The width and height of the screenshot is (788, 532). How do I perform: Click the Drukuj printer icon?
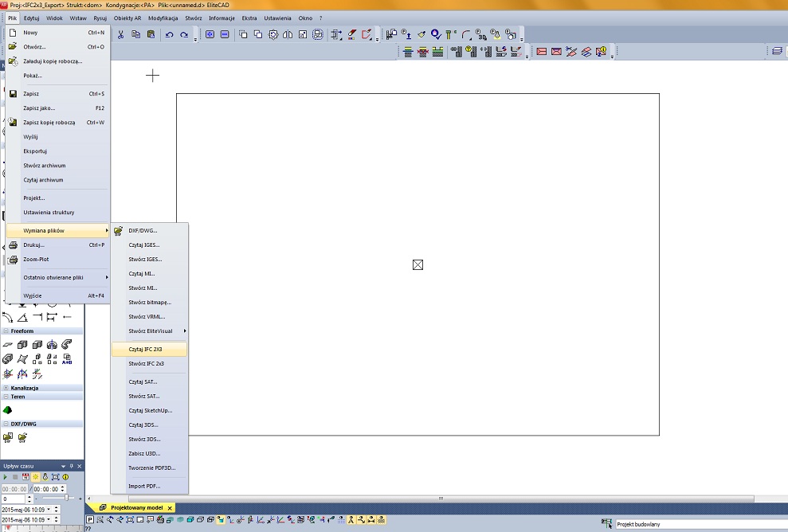(x=13, y=245)
